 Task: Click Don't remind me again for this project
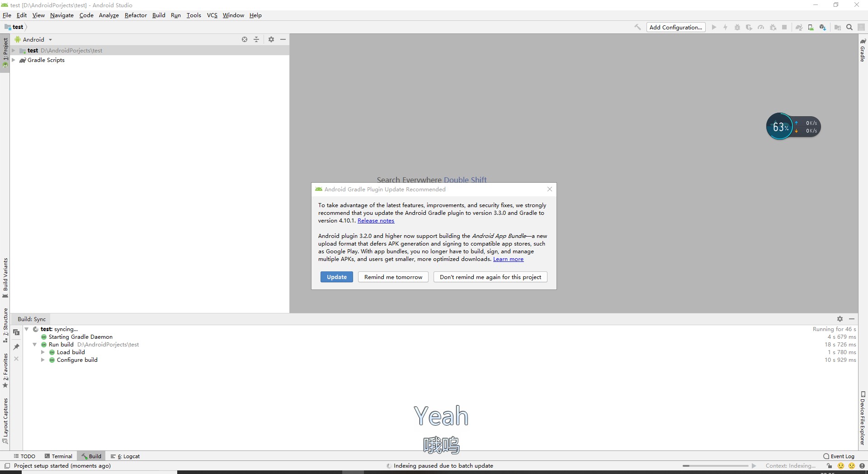(x=491, y=277)
